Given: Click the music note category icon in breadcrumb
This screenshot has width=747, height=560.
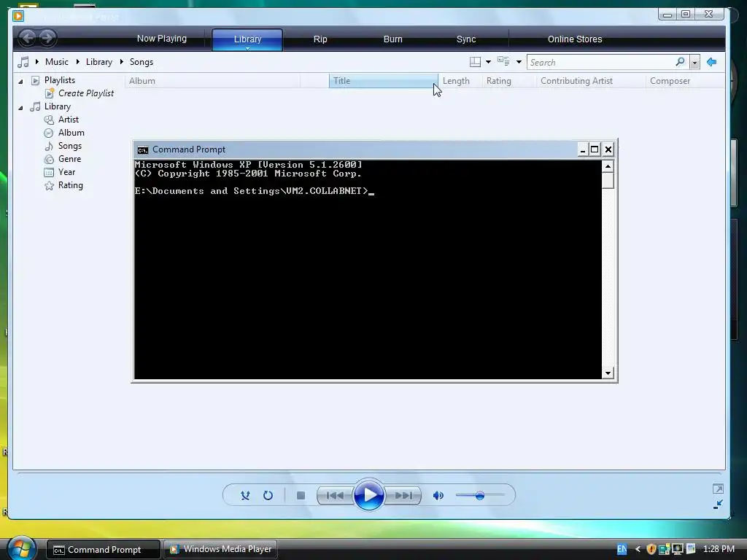Looking at the screenshot, I should [23, 62].
